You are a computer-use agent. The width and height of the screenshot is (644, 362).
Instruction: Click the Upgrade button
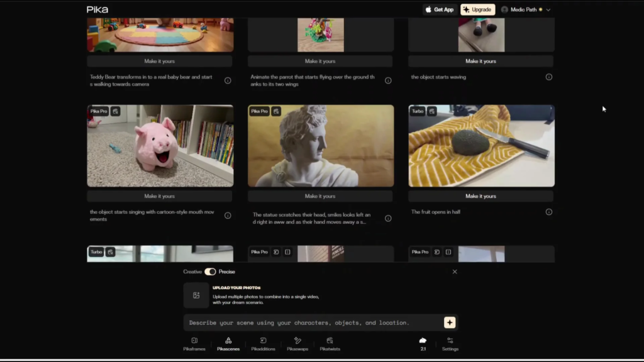[477, 9]
